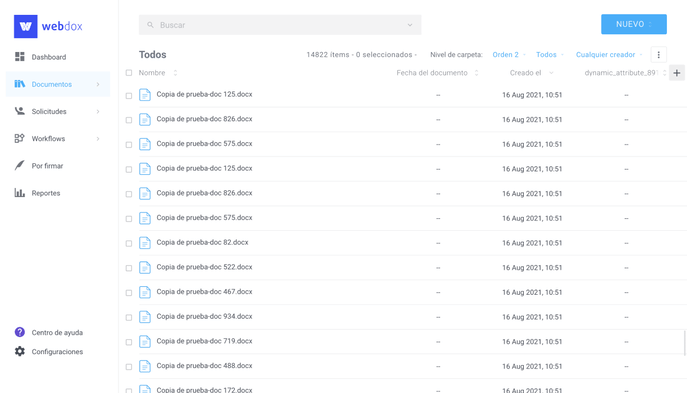
Task: Open Por firmar in sidebar
Action: point(58,166)
